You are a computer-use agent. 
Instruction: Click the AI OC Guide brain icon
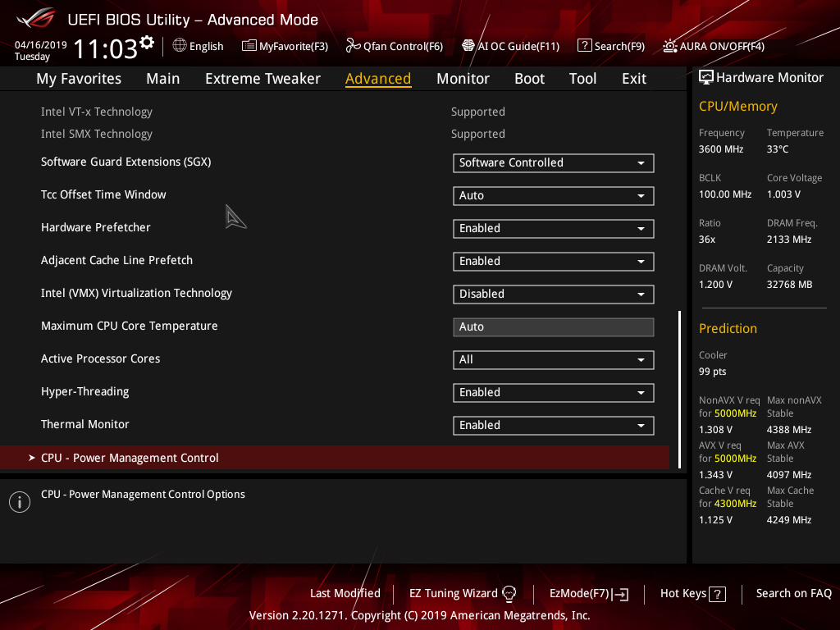coord(468,46)
